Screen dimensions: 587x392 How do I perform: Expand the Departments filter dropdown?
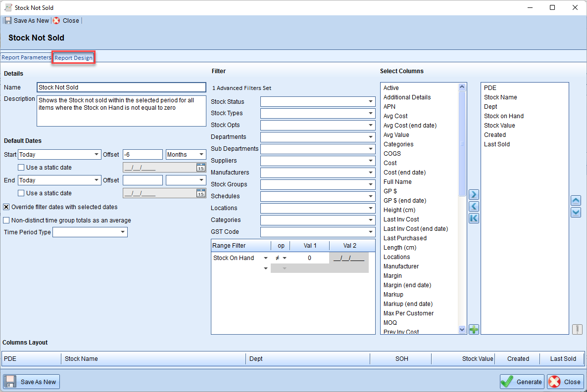pos(371,137)
